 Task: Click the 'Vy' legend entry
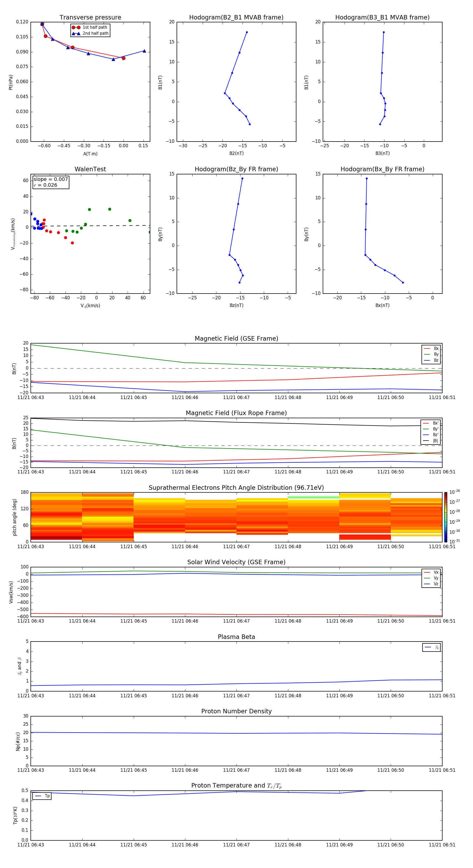coord(431,578)
